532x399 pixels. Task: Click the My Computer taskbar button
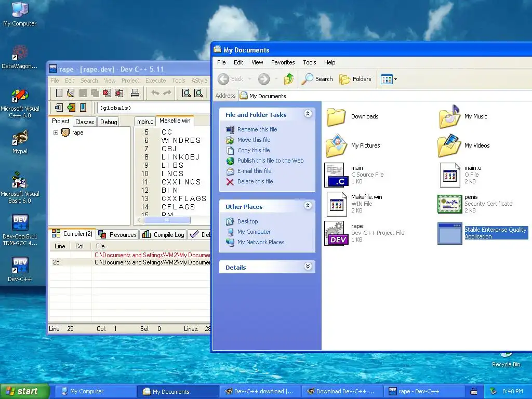point(96,392)
